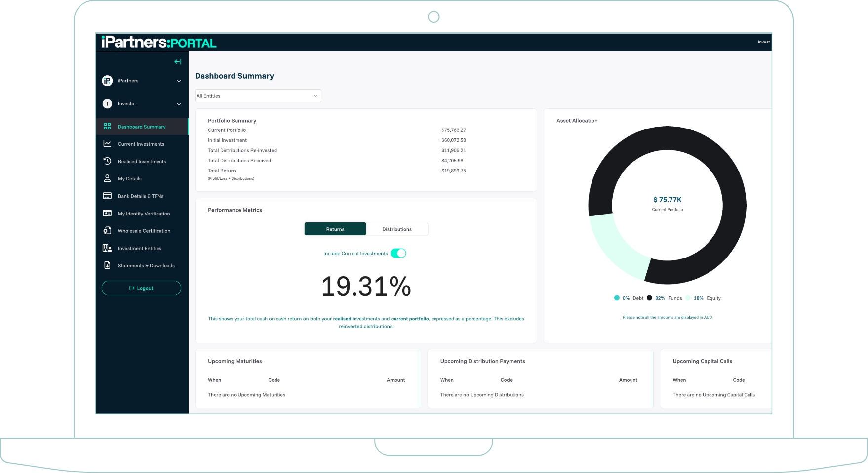868x473 pixels.
Task: Select the My Details person icon
Action: pyautogui.click(x=107, y=178)
